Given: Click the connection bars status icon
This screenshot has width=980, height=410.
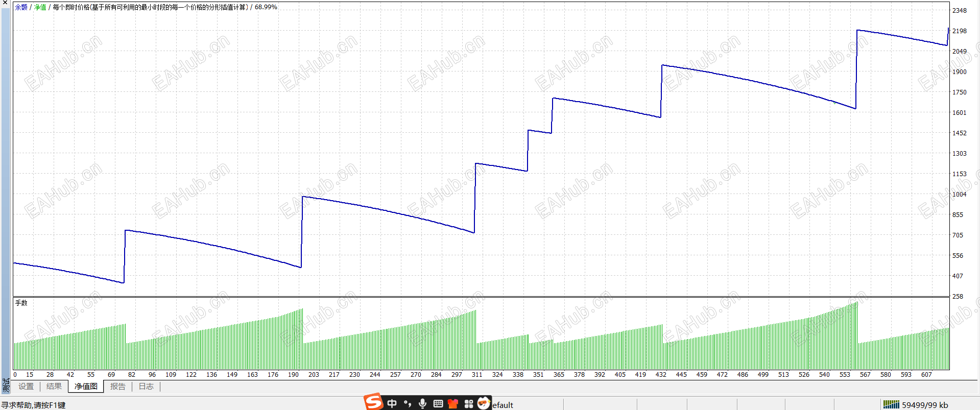Looking at the screenshot, I should (x=891, y=404).
